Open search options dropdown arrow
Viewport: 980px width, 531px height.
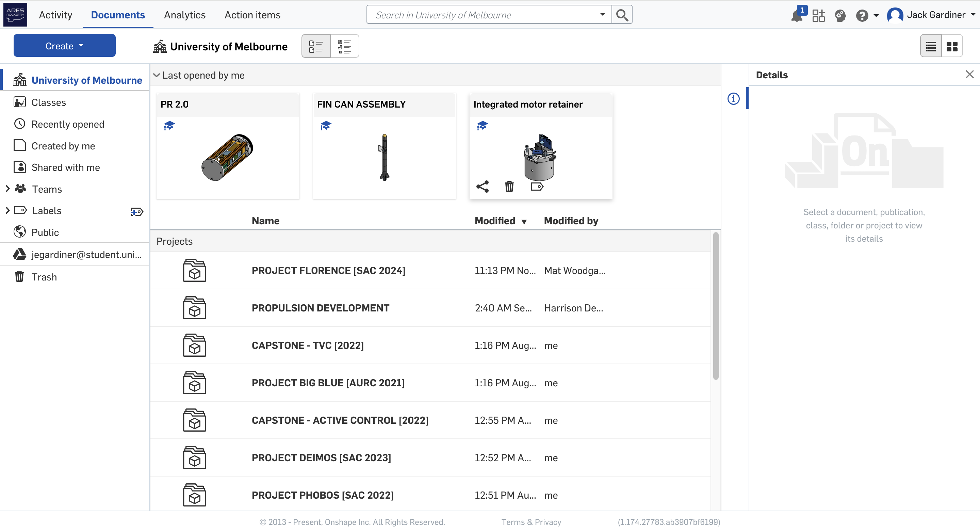click(x=602, y=14)
